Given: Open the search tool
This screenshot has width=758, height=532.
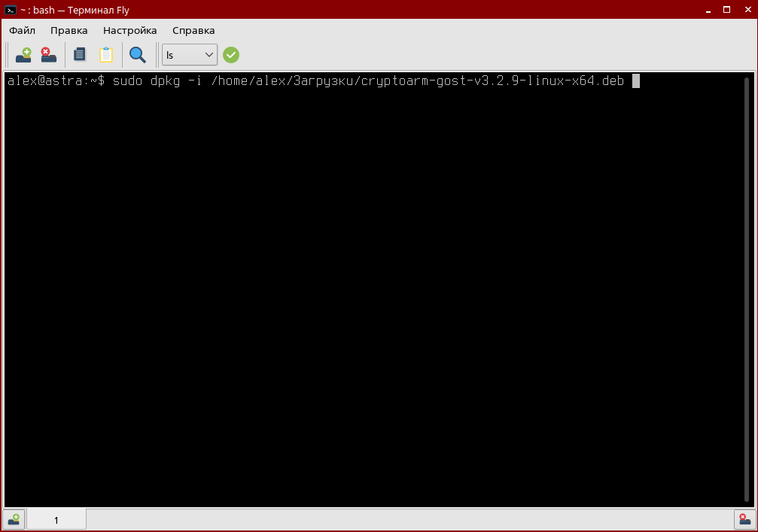Looking at the screenshot, I should [x=138, y=54].
